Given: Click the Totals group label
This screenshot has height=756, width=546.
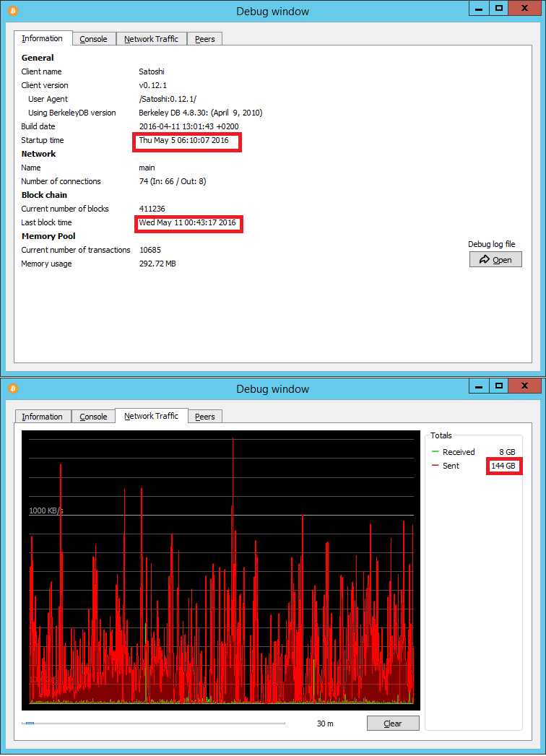Looking at the screenshot, I should (441, 435).
